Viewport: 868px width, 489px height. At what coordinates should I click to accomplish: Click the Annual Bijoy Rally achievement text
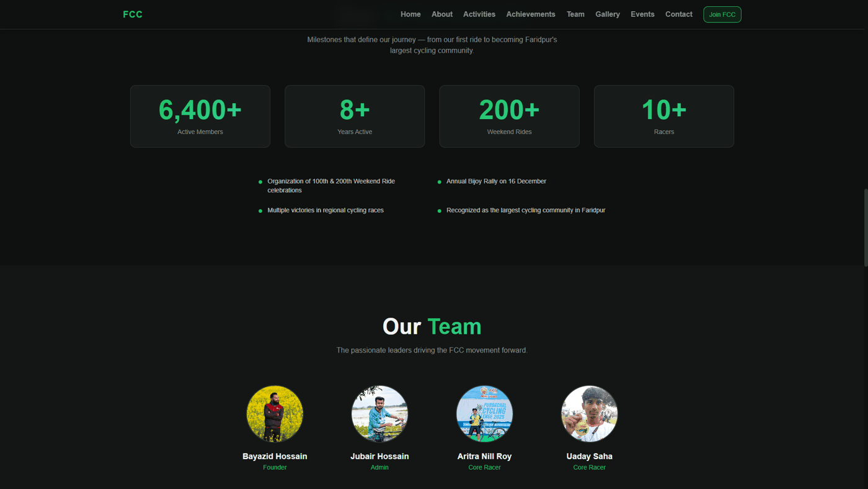(x=496, y=181)
